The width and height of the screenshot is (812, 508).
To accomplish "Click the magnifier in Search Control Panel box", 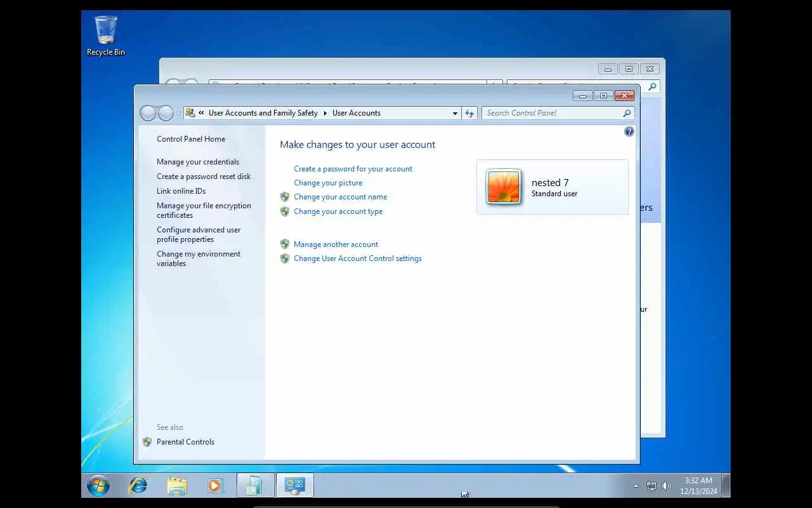I will click(627, 113).
